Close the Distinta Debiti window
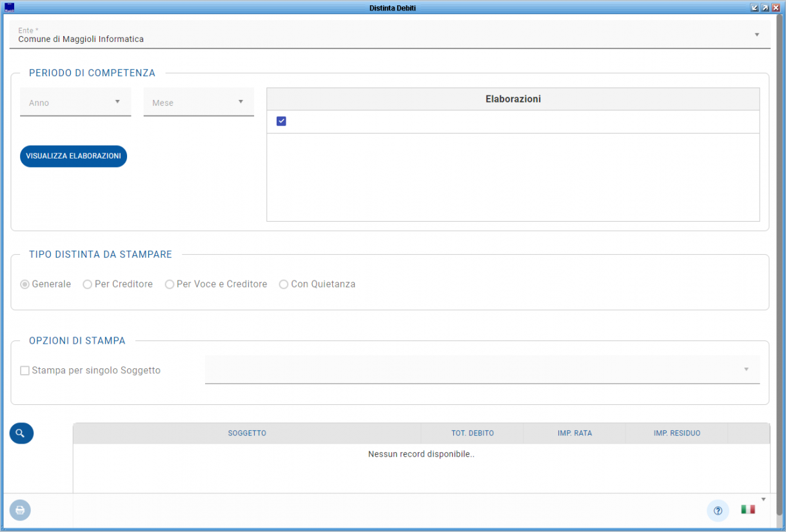The height and width of the screenshot is (532, 786). coord(776,8)
